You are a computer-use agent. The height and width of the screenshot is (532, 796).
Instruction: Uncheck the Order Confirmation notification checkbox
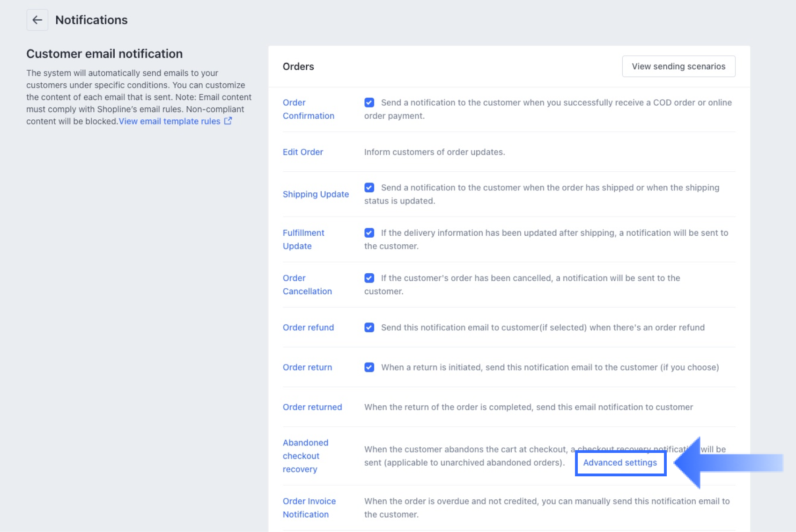click(x=369, y=102)
